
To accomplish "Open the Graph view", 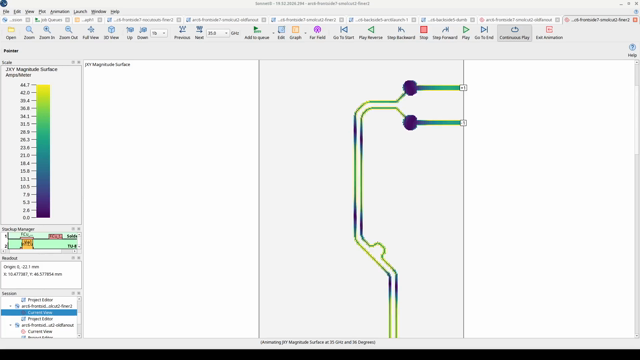I will 296,33.
